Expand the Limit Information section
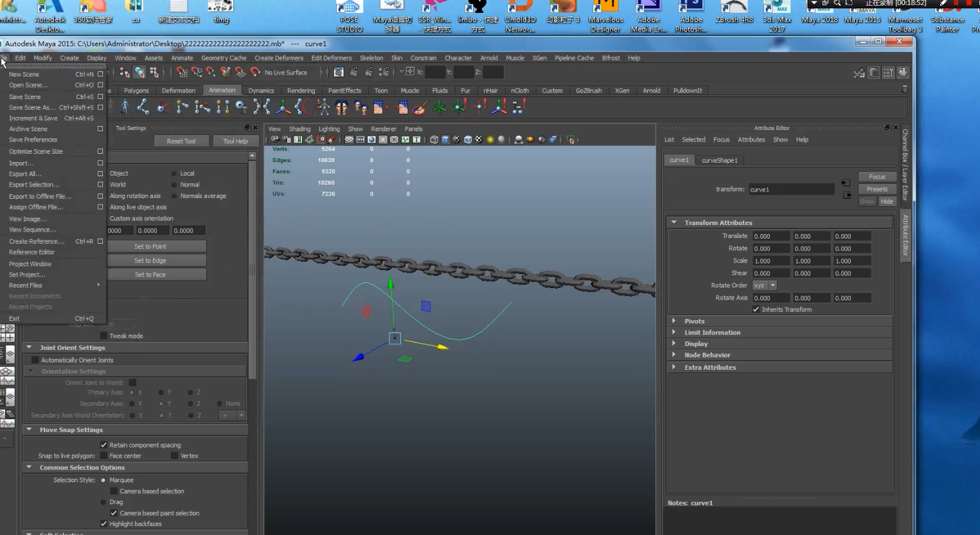Image resolution: width=980 pixels, height=535 pixels. click(674, 332)
